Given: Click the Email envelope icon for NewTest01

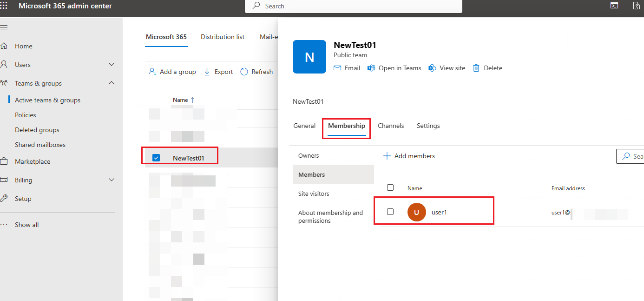Looking at the screenshot, I should tap(338, 68).
